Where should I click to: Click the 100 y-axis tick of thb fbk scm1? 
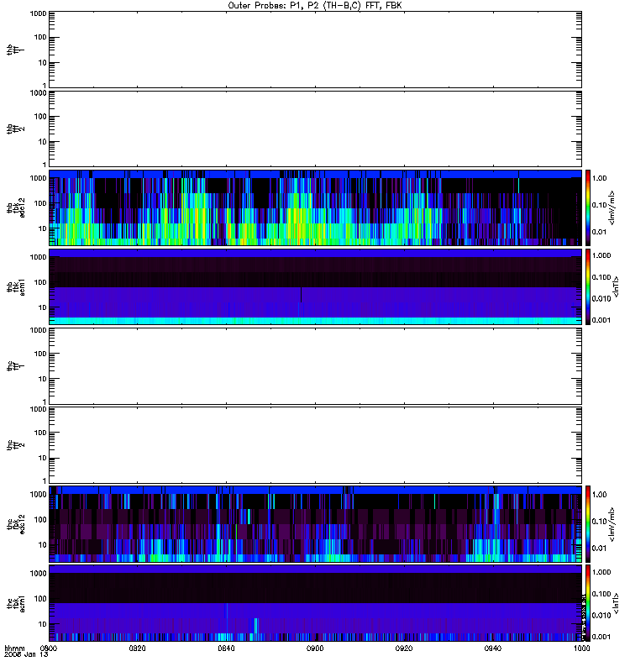pyautogui.click(x=40, y=282)
